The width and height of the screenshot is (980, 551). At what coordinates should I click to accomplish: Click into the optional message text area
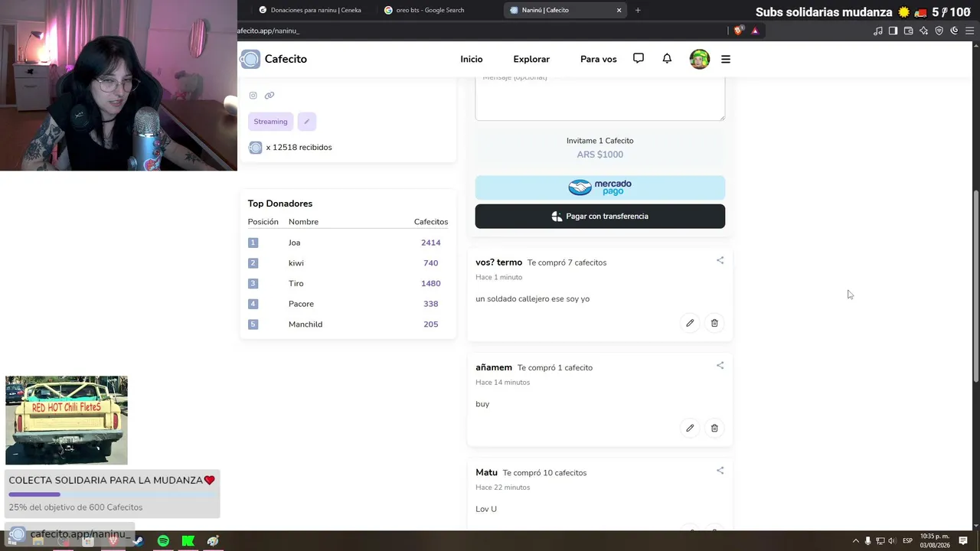(600, 97)
